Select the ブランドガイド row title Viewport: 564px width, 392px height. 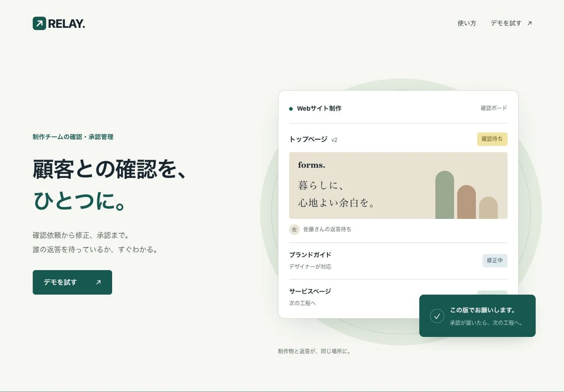[x=310, y=255]
